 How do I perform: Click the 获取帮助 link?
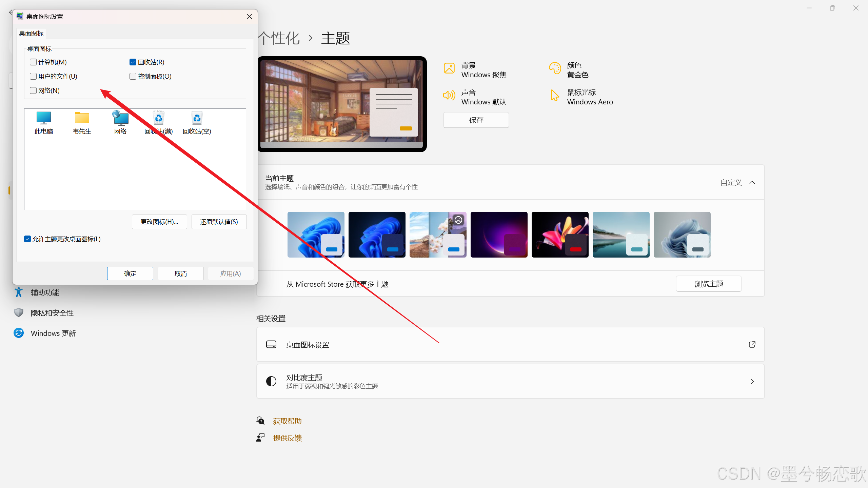click(x=287, y=421)
